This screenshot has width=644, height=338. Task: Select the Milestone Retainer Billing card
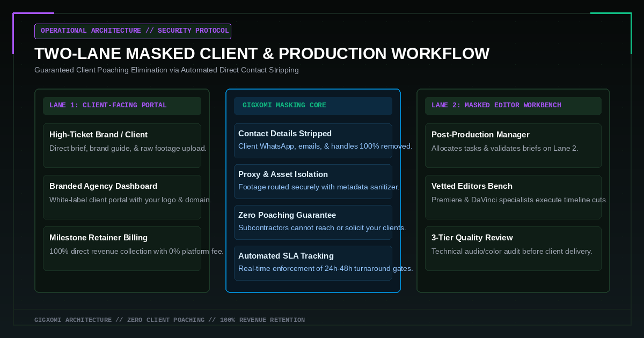122,248
